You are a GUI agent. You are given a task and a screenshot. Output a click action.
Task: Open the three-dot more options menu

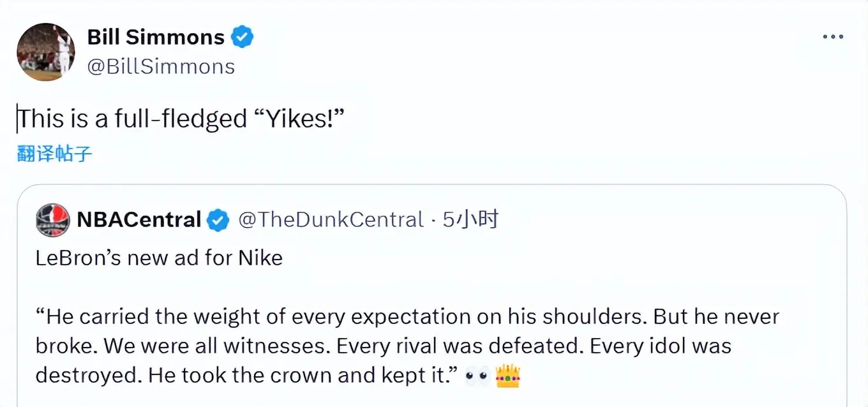coord(833,38)
